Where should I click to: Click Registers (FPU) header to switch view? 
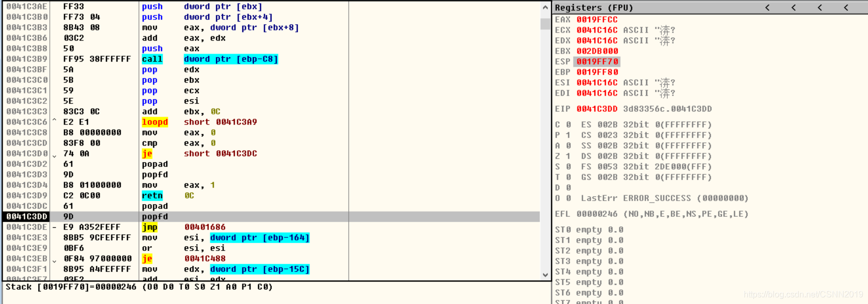(x=594, y=7)
